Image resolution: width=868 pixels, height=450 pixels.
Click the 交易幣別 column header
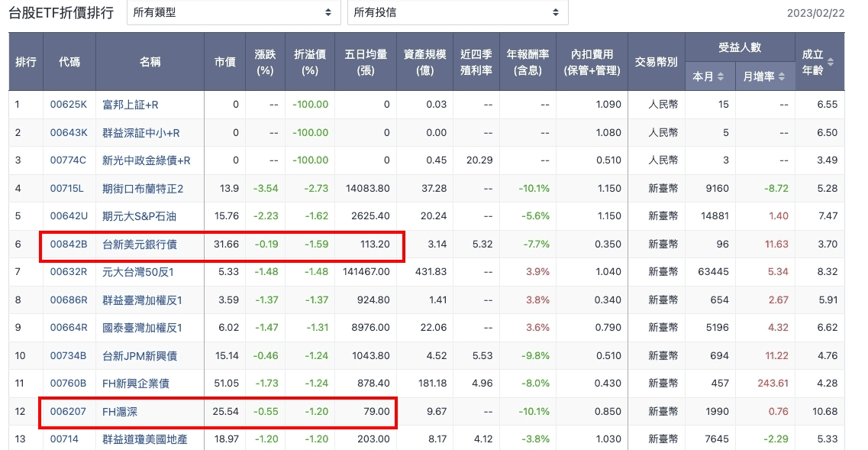[x=657, y=62]
